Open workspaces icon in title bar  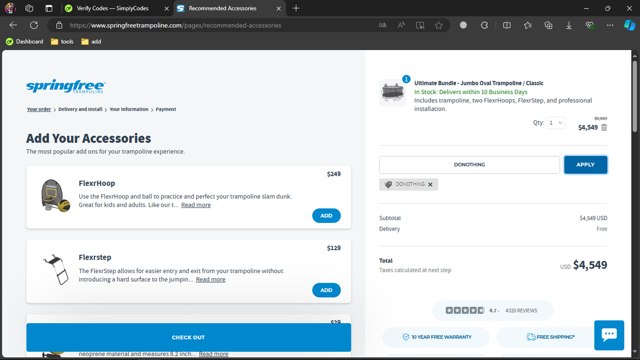(29, 8)
